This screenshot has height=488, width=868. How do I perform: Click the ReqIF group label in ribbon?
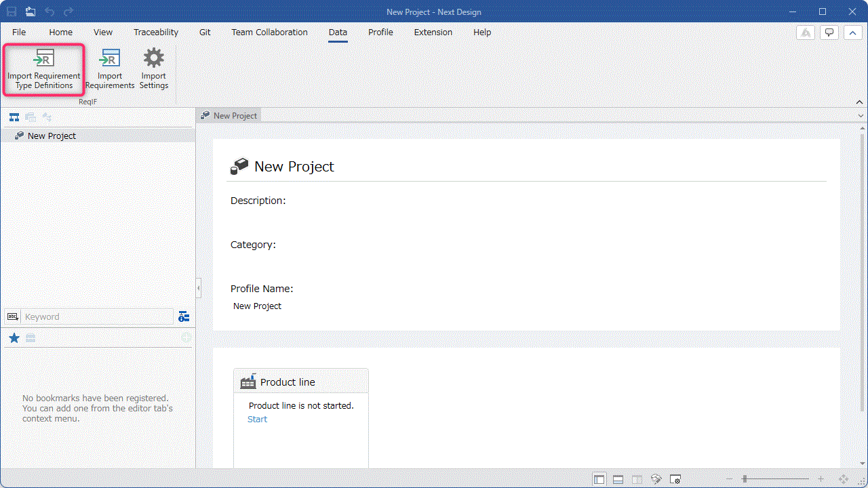(x=88, y=102)
